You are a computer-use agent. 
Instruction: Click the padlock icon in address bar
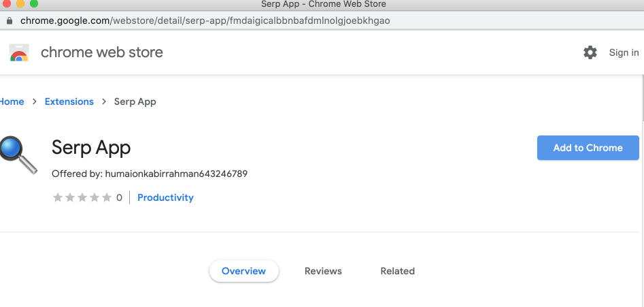pos(10,20)
